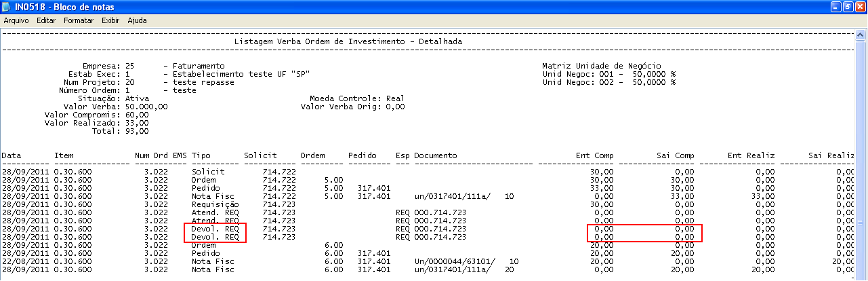Click the 'Documento' column header
This screenshot has width=868, height=281.
tap(436, 156)
